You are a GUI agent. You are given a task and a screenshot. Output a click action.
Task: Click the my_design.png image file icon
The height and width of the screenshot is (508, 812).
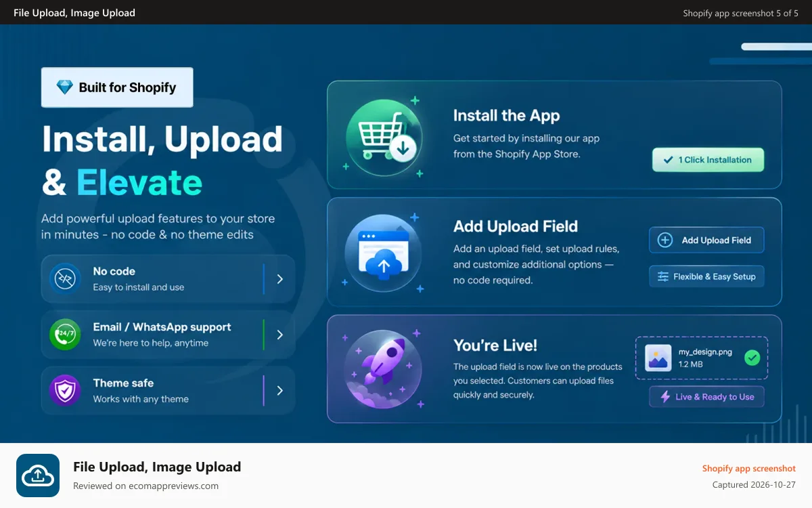tap(658, 357)
